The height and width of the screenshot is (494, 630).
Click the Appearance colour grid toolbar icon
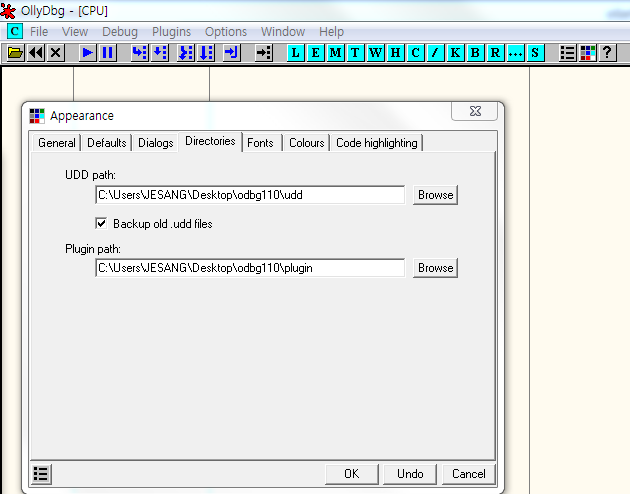pos(587,53)
